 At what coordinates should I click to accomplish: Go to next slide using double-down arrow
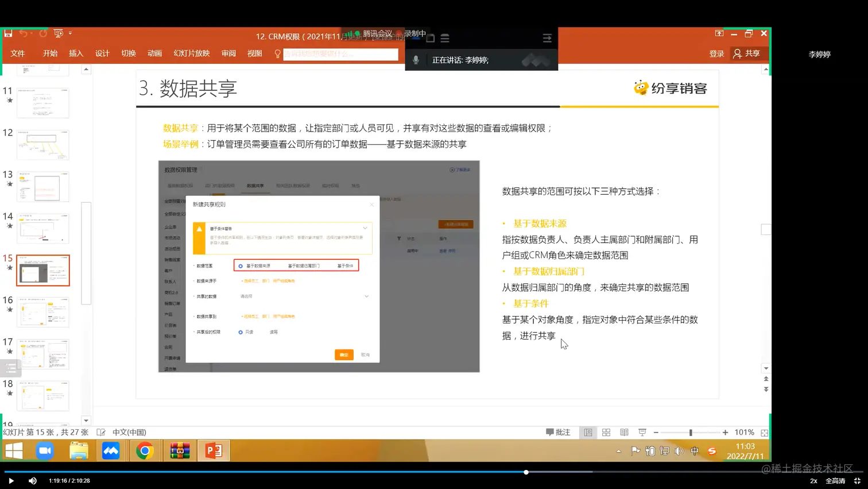pos(766,389)
